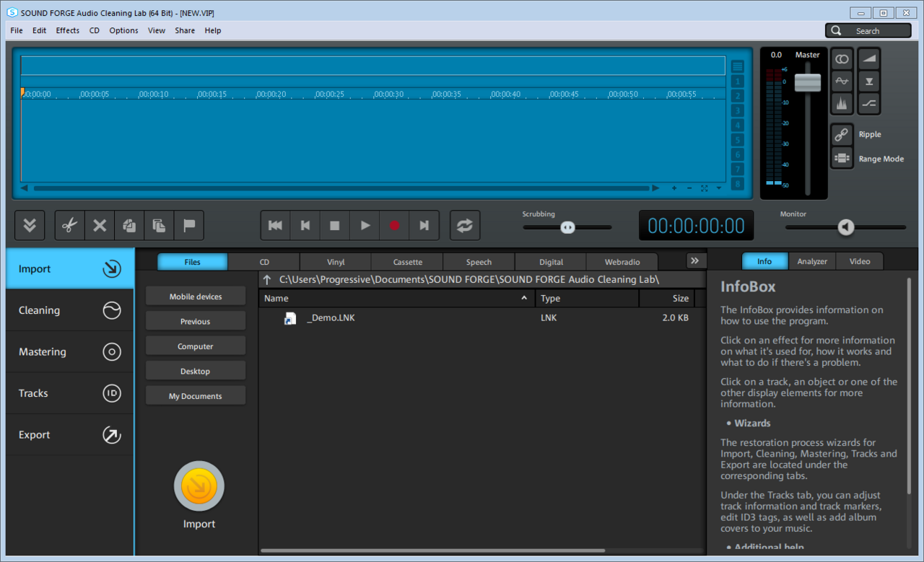Screen dimensions: 924x562
Task: Select the _Demo.LNK file
Action: (x=331, y=317)
